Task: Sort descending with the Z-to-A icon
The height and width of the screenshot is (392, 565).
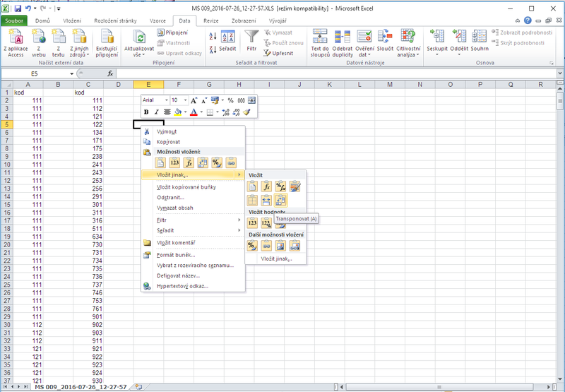Action: (213, 49)
